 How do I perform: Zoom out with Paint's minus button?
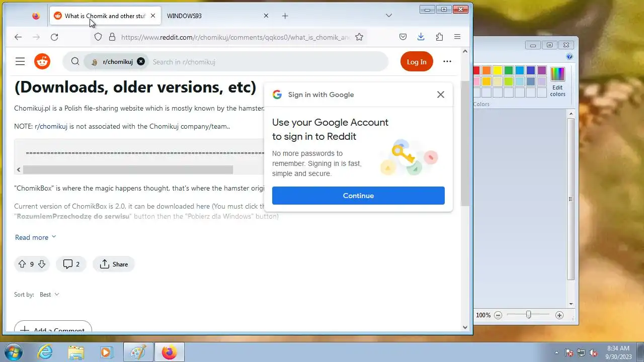498,315
